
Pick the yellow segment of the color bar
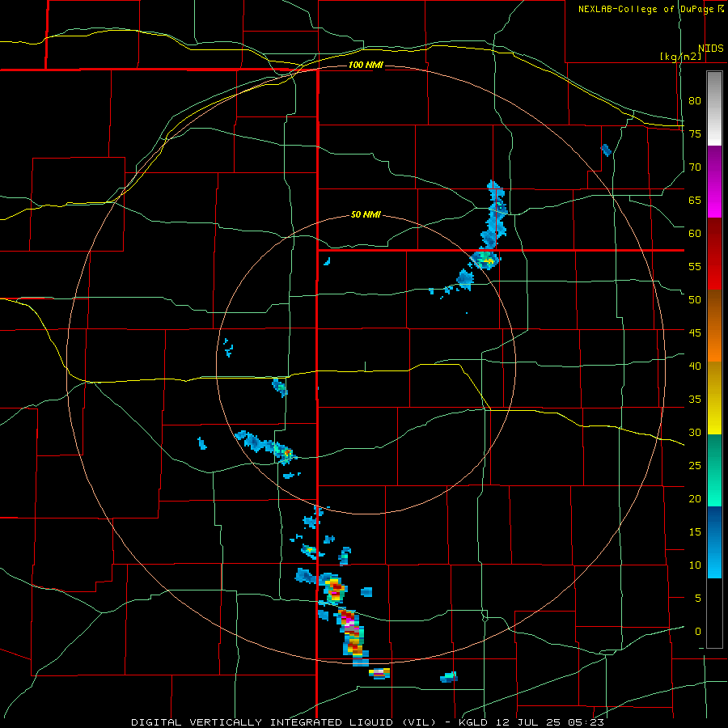(714, 398)
